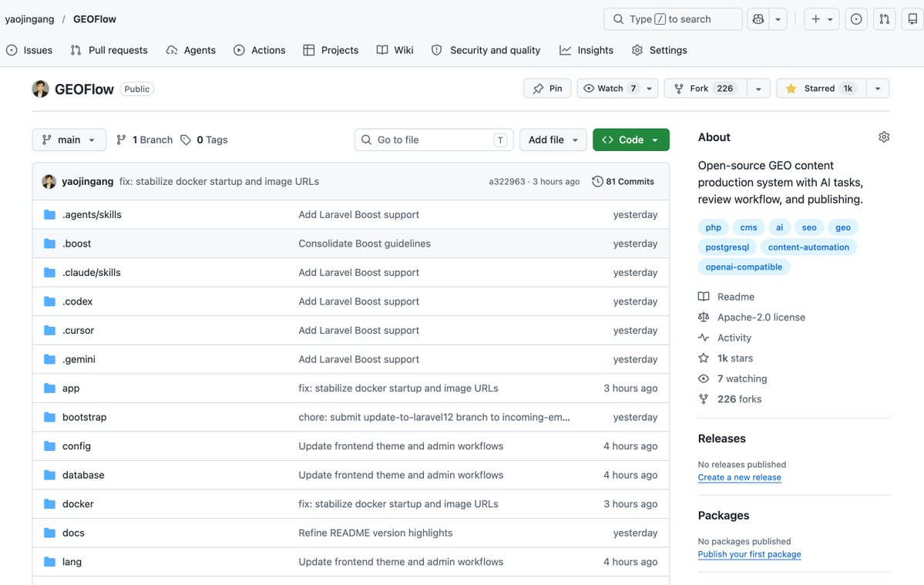924x585 pixels.
Task: Select the php topic tag
Action: [x=713, y=227]
